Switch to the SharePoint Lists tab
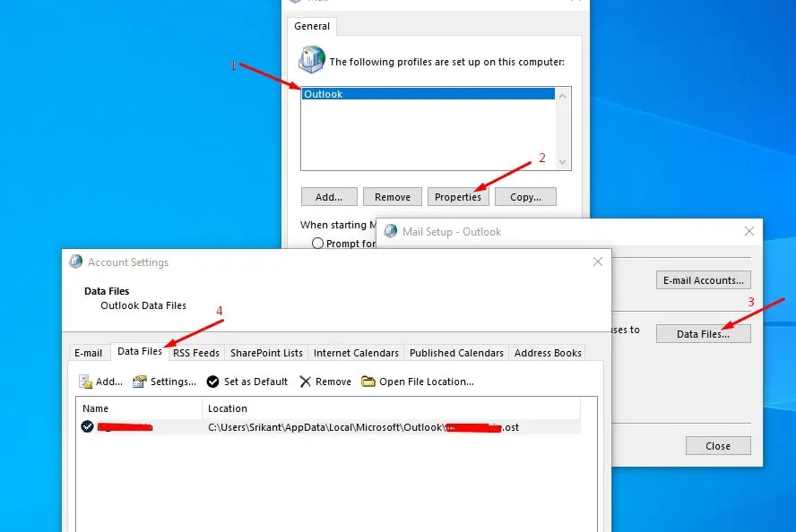This screenshot has height=532, width=796. 266,353
